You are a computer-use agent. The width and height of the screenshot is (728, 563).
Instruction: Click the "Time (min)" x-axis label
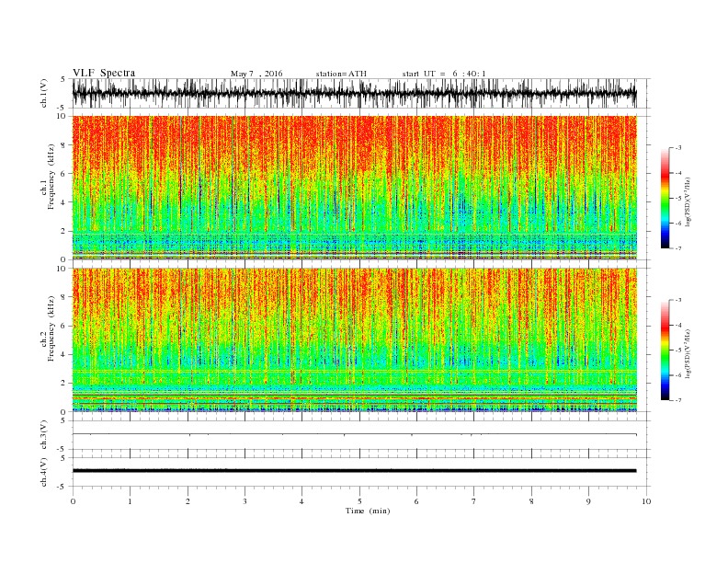(368, 511)
